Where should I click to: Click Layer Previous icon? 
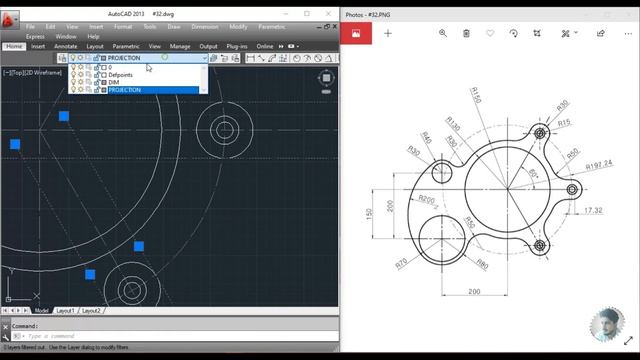click(224, 58)
